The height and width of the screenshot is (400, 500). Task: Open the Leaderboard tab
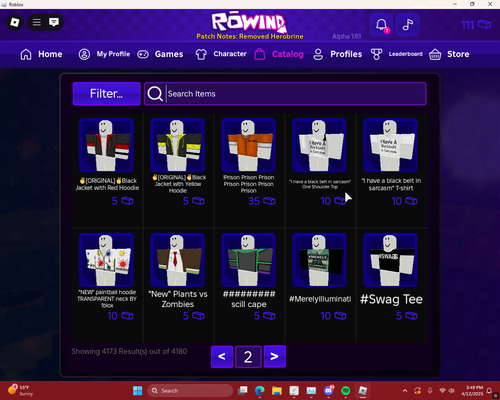tap(405, 54)
